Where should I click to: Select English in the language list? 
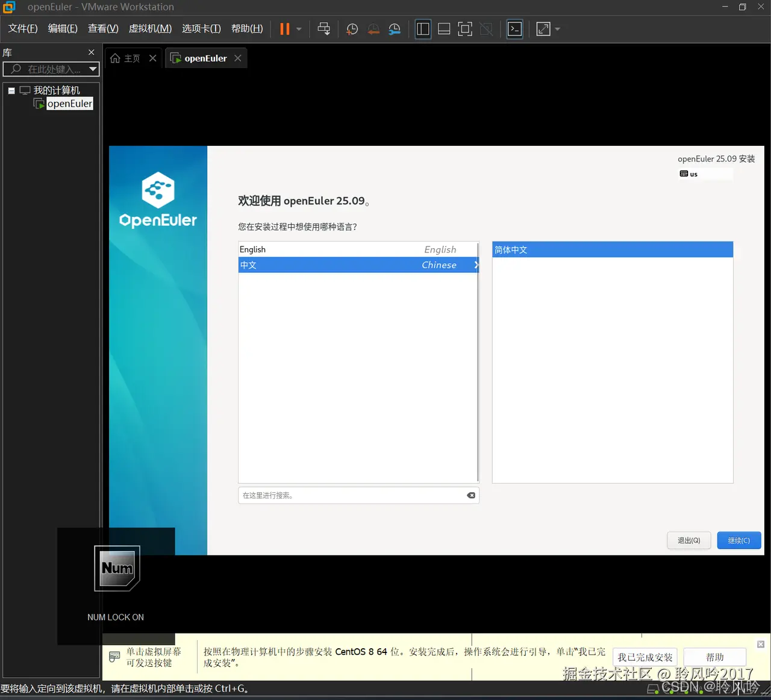(x=358, y=249)
